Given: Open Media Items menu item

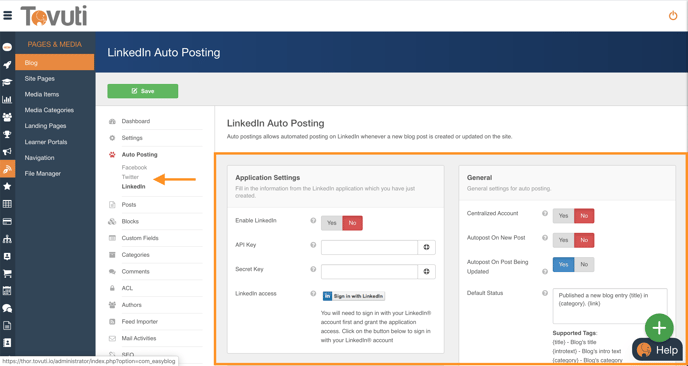Looking at the screenshot, I should [x=42, y=94].
